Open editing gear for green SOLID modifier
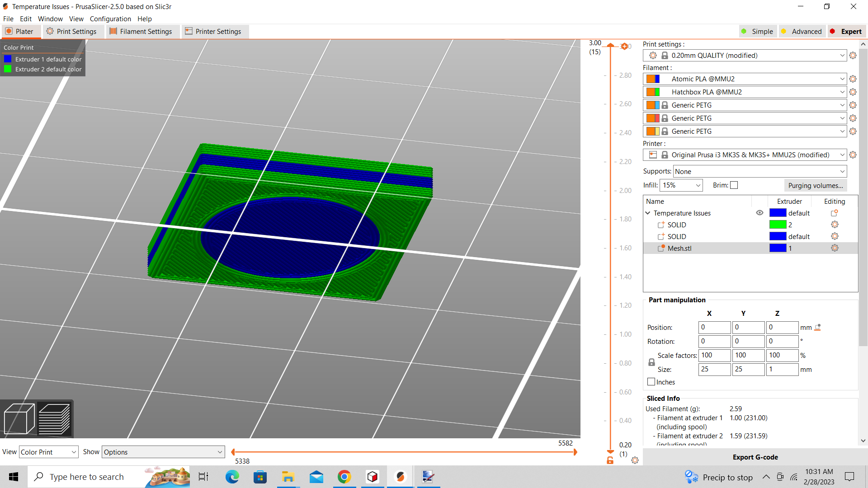This screenshot has height=488, width=868. [x=835, y=225]
